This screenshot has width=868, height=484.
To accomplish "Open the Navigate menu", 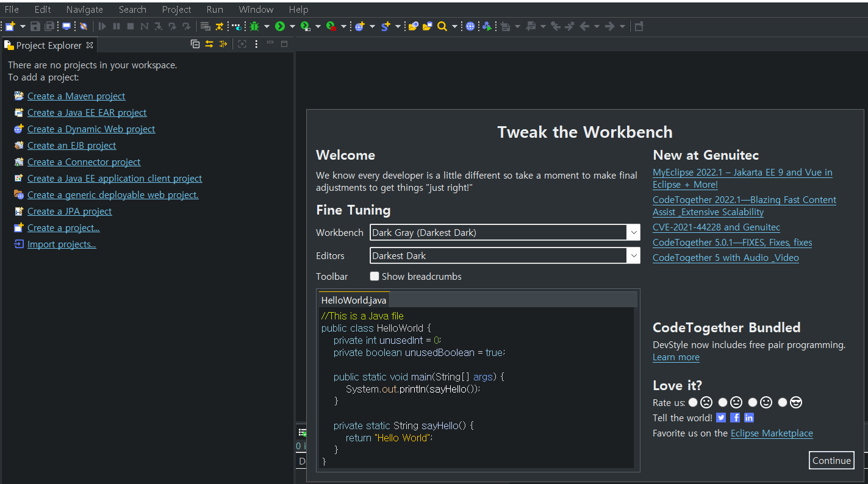I will click(85, 9).
